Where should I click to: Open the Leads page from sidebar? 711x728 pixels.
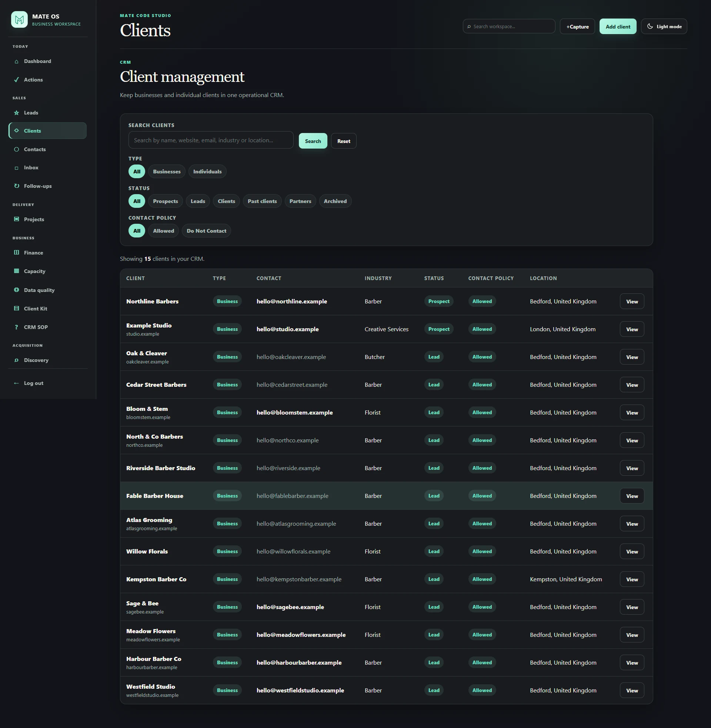(47, 113)
